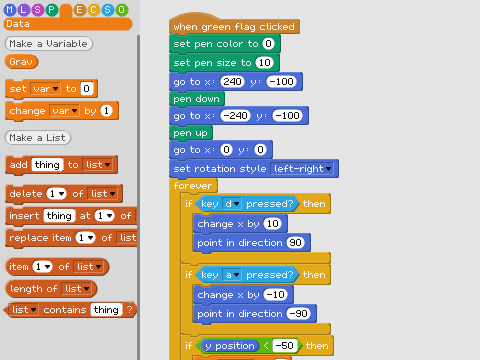Click the value field of set var to
Viewport: 480px width, 360px height.
click(87, 89)
